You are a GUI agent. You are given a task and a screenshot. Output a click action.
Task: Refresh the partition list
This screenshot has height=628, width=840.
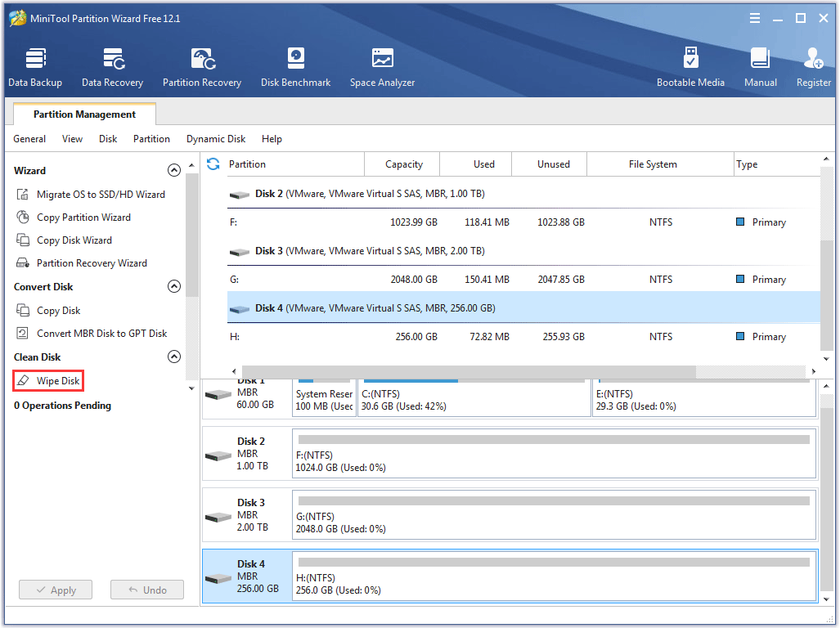pyautogui.click(x=213, y=164)
